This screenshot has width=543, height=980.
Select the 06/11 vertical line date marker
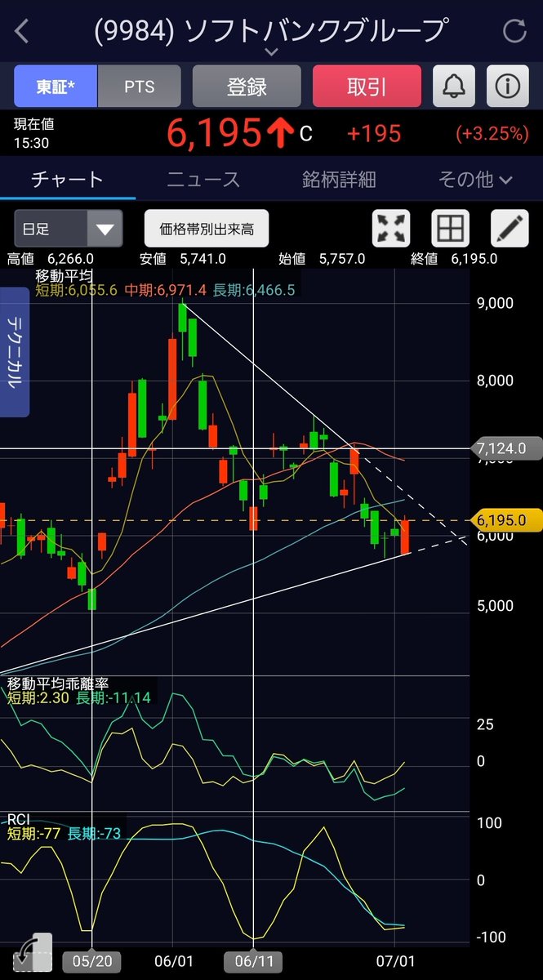254,961
